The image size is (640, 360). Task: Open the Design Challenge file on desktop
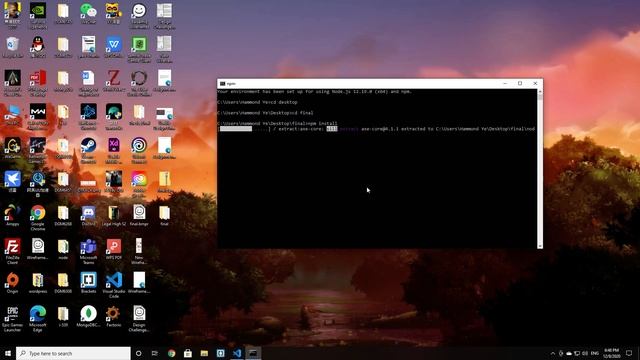(x=139, y=318)
